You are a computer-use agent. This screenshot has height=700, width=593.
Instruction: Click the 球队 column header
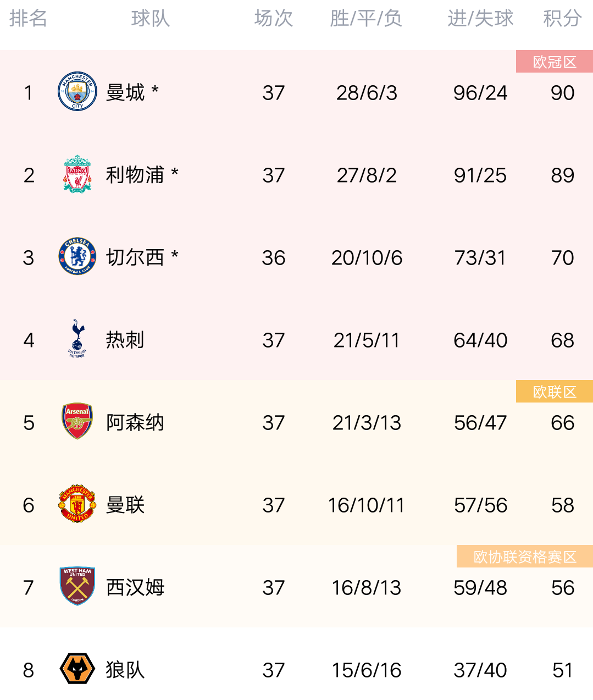click(x=150, y=19)
